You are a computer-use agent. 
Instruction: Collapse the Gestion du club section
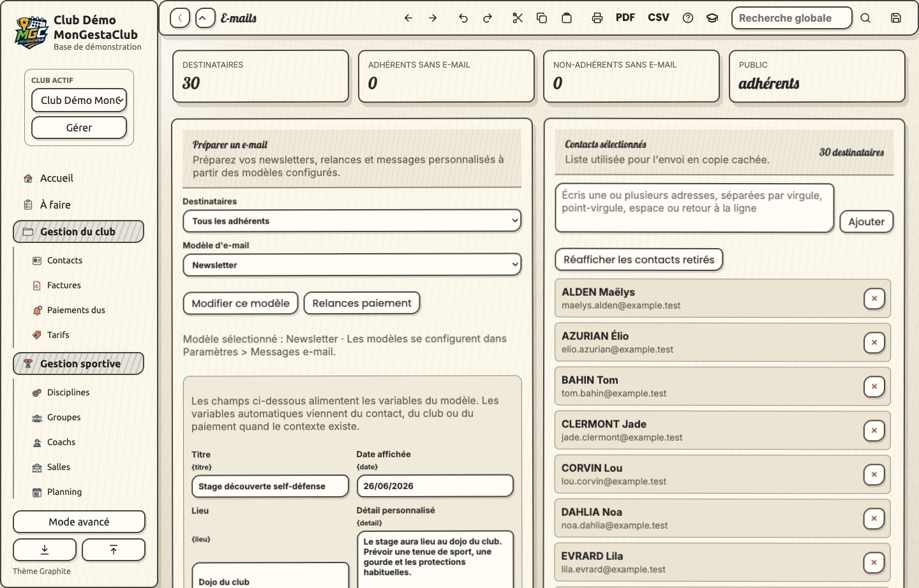click(78, 232)
